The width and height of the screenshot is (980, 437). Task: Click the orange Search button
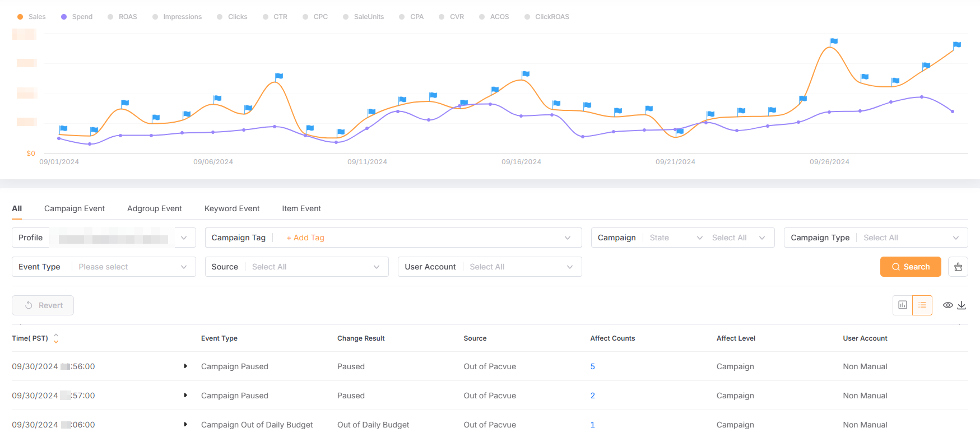910,267
